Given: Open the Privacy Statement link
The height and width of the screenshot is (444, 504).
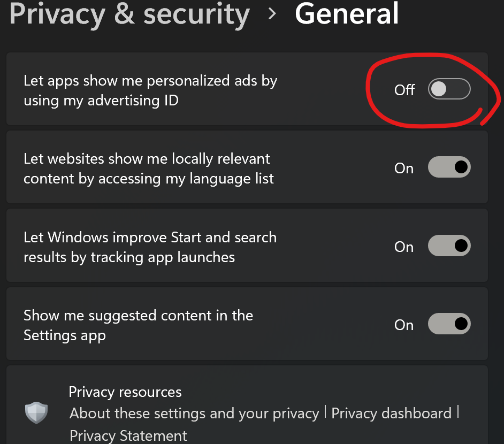Looking at the screenshot, I should [x=128, y=435].
